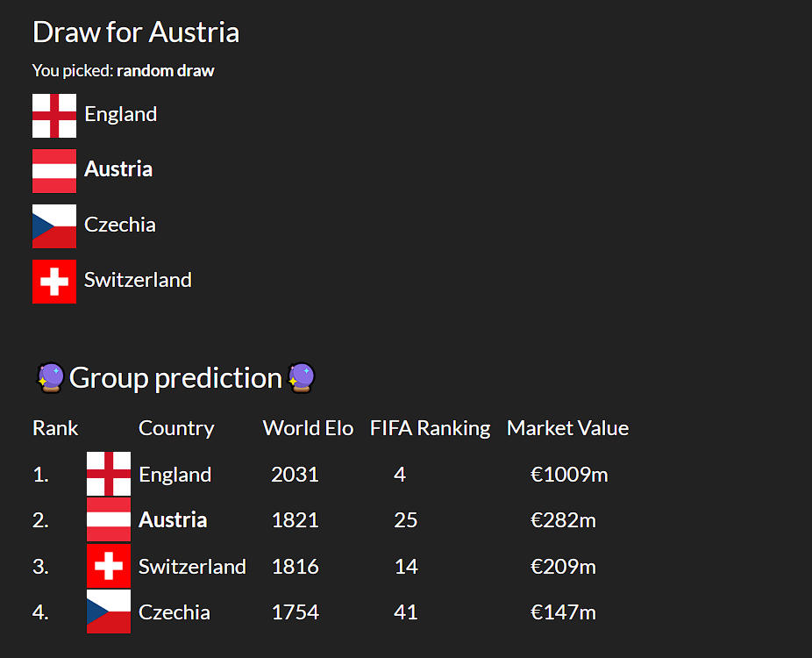Click the Rank column header

pos(55,428)
